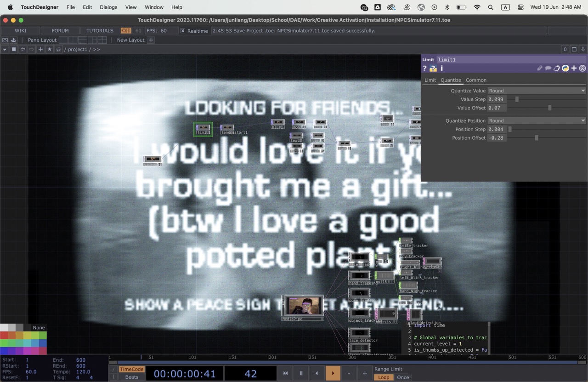Click the Python help icon in parameter panel
The height and width of the screenshot is (382, 588).
pyautogui.click(x=565, y=68)
